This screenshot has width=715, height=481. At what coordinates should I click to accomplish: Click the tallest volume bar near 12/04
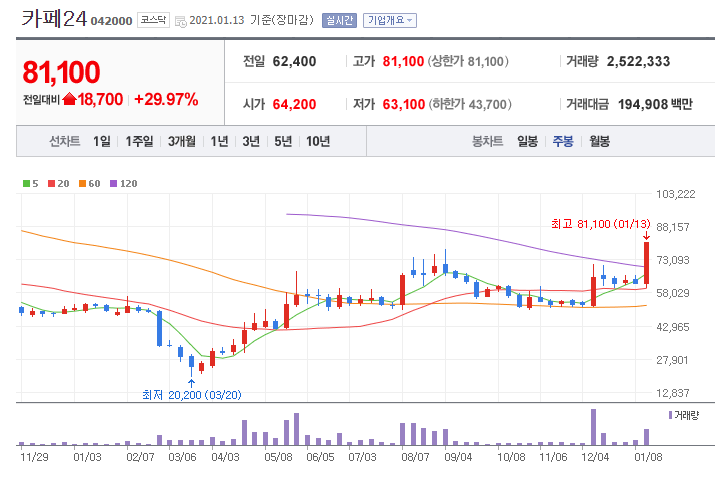(593, 427)
